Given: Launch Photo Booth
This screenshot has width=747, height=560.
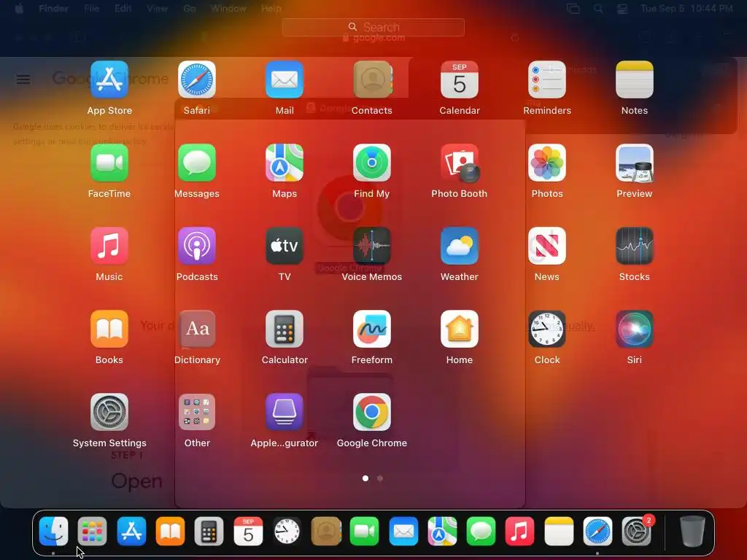Looking at the screenshot, I should pyautogui.click(x=460, y=163).
